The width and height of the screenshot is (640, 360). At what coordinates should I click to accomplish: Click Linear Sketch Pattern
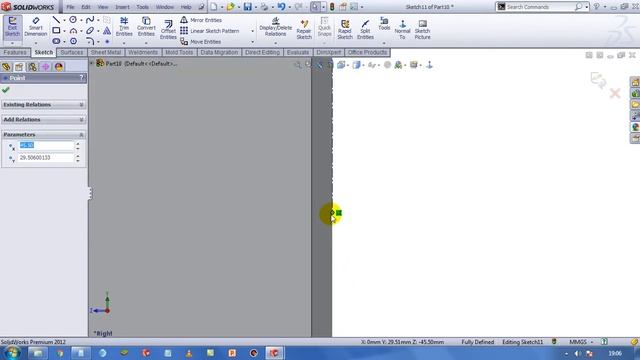tap(210, 31)
